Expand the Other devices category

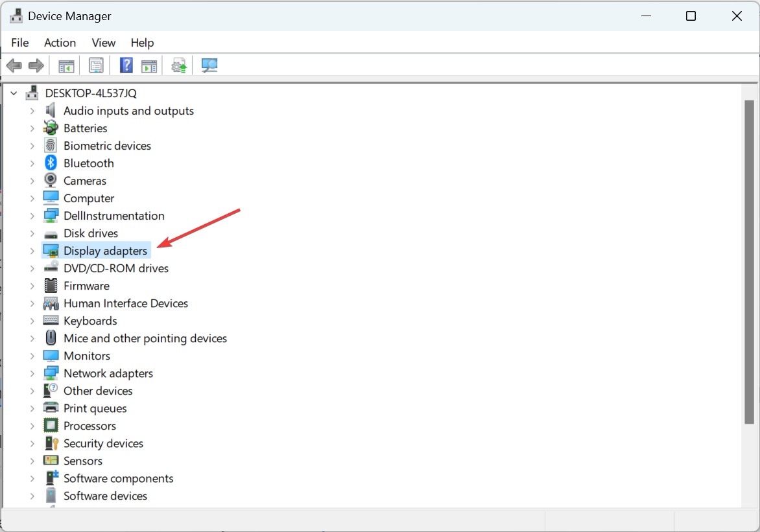32,391
